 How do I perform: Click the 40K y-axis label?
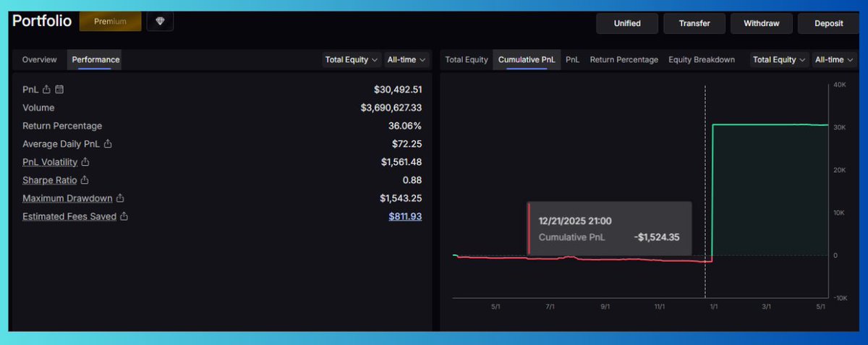tap(840, 85)
